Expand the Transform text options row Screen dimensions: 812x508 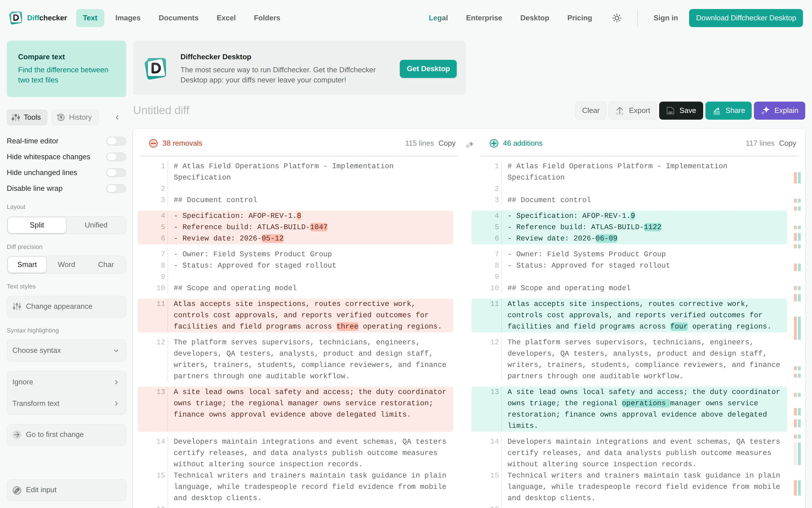pos(67,404)
